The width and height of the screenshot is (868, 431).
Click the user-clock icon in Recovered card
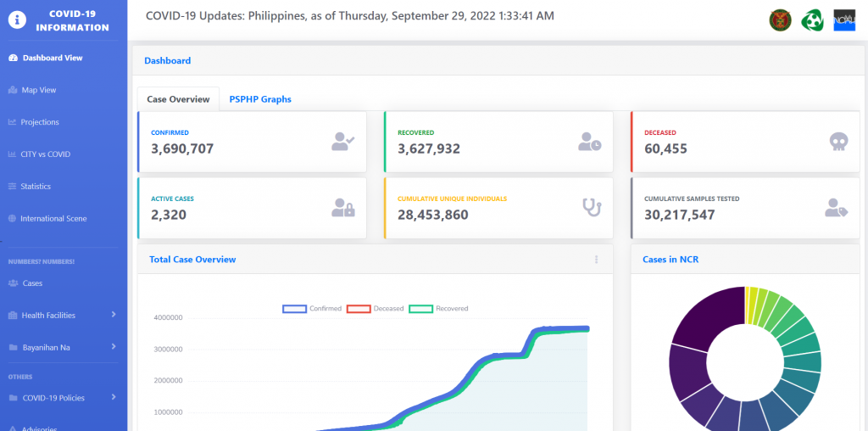click(590, 142)
